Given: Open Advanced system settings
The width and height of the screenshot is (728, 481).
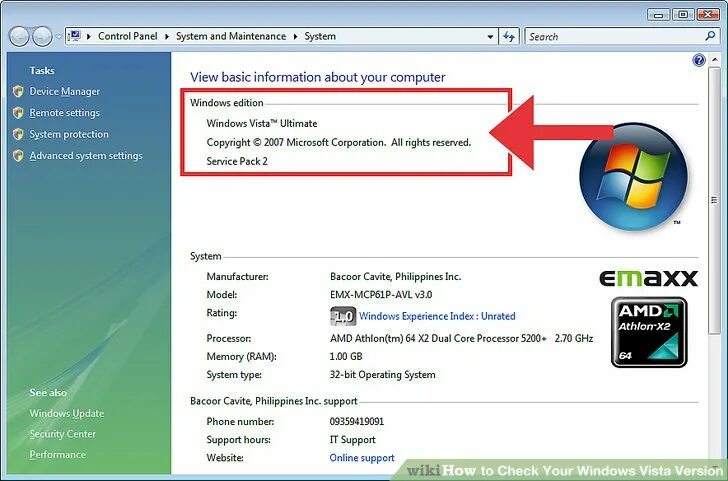Looking at the screenshot, I should tap(86, 156).
